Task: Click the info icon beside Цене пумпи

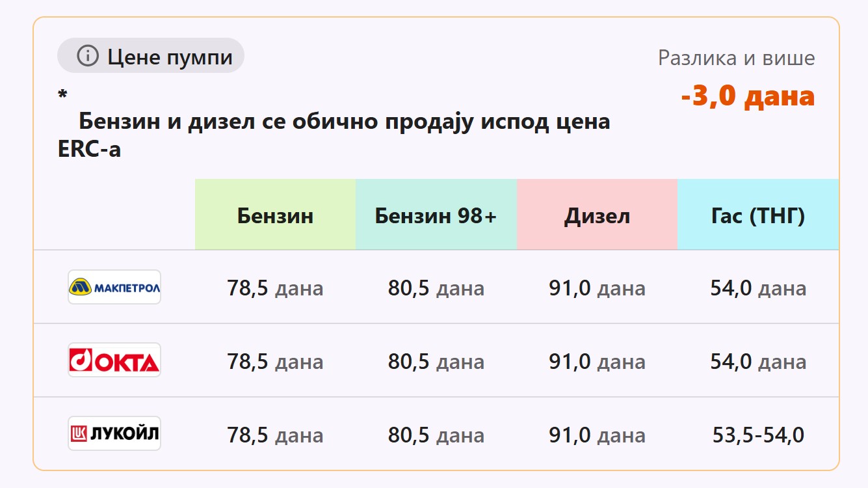Action: [x=87, y=57]
